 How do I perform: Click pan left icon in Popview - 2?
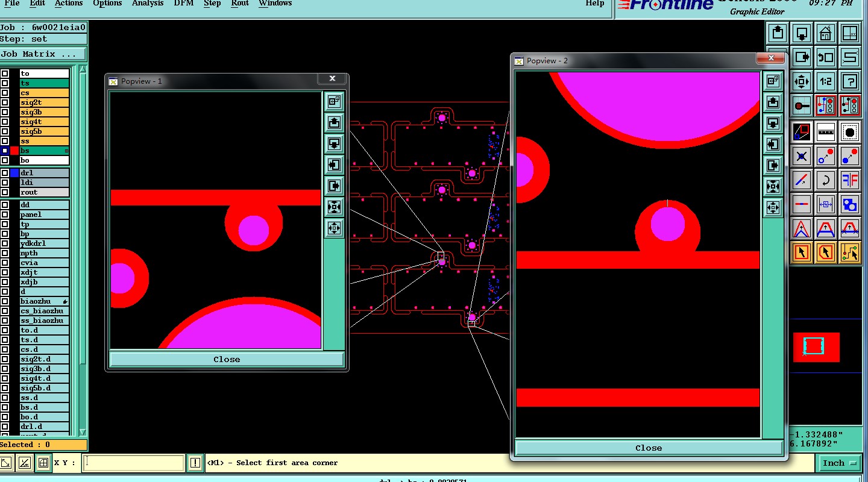773,144
